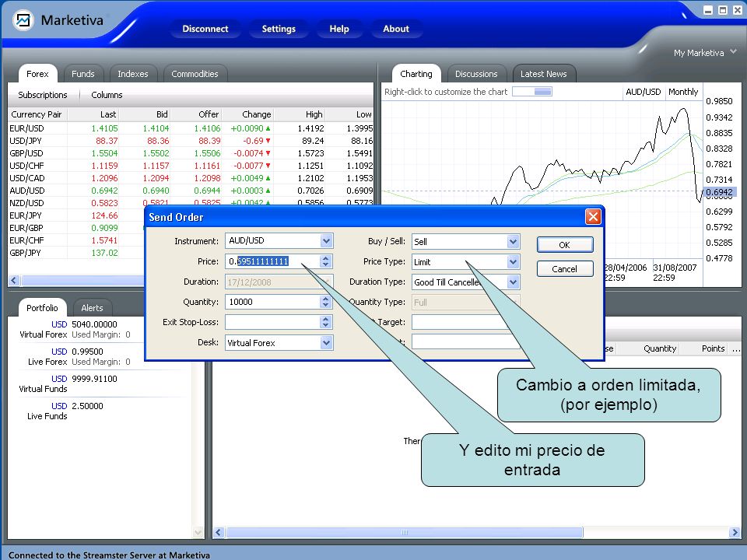
Task: Select the USD/CAD currency pair row
Action: point(191,177)
